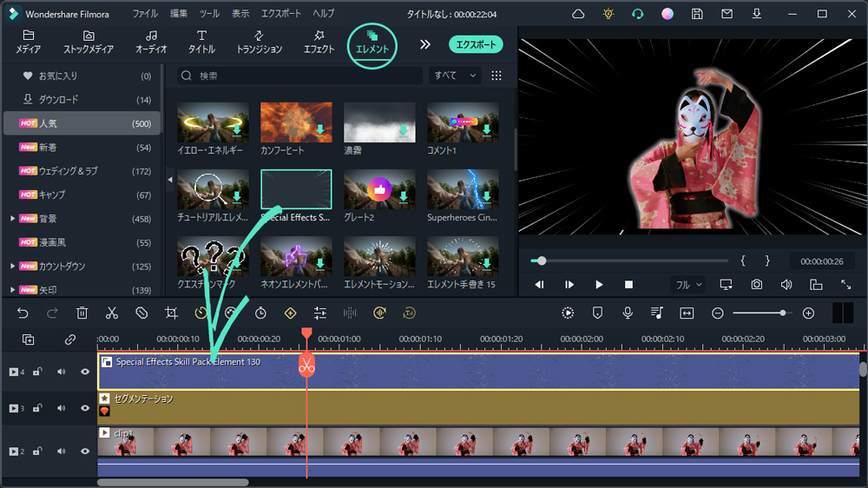
Task: Open the voiceover microphone recorder
Action: [627, 313]
